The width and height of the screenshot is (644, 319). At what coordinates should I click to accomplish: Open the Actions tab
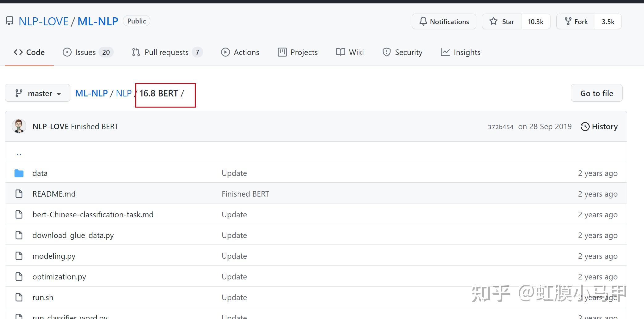[240, 52]
